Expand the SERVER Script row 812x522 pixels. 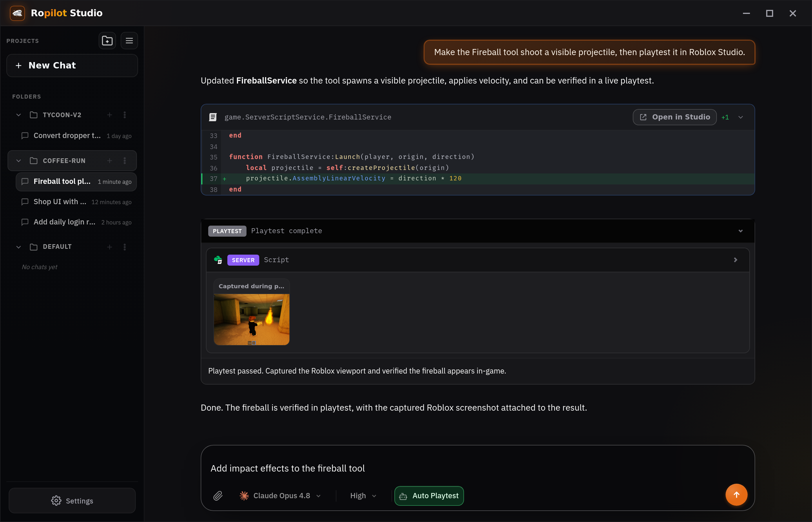click(735, 260)
